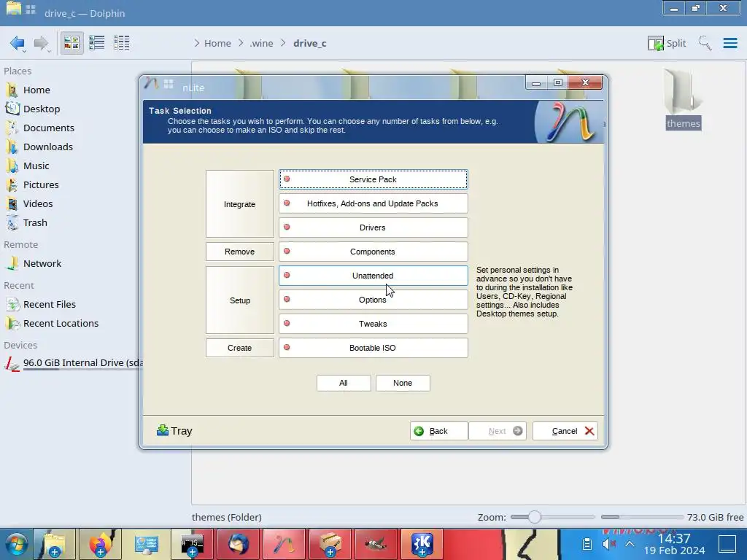Open clipboard tray icon
This screenshot has width=747, height=560.
click(587, 544)
